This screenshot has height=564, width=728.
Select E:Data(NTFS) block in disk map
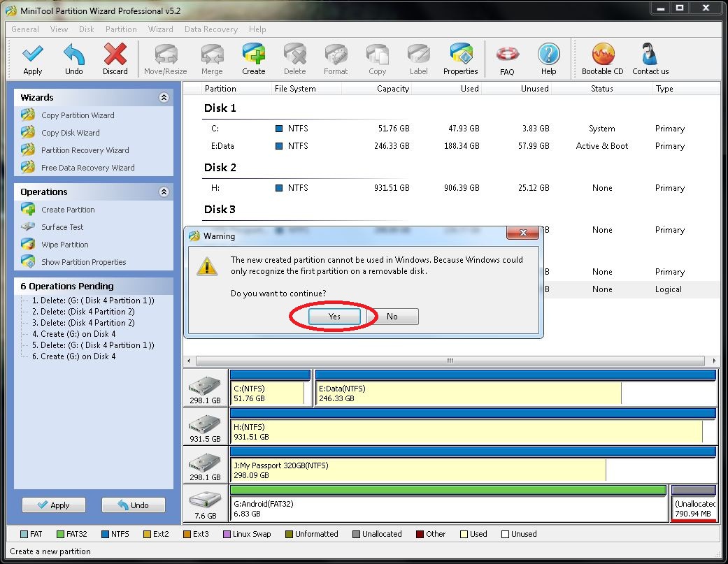(x=515, y=388)
